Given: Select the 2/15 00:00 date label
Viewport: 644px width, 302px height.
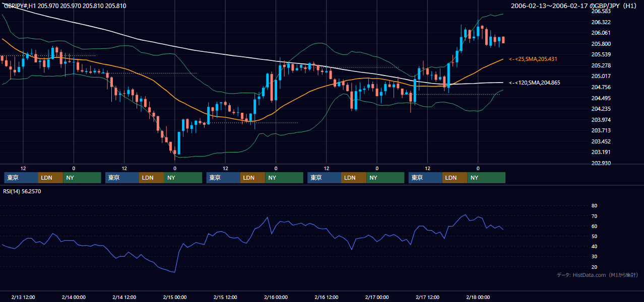Looking at the screenshot, I should tap(175, 297).
